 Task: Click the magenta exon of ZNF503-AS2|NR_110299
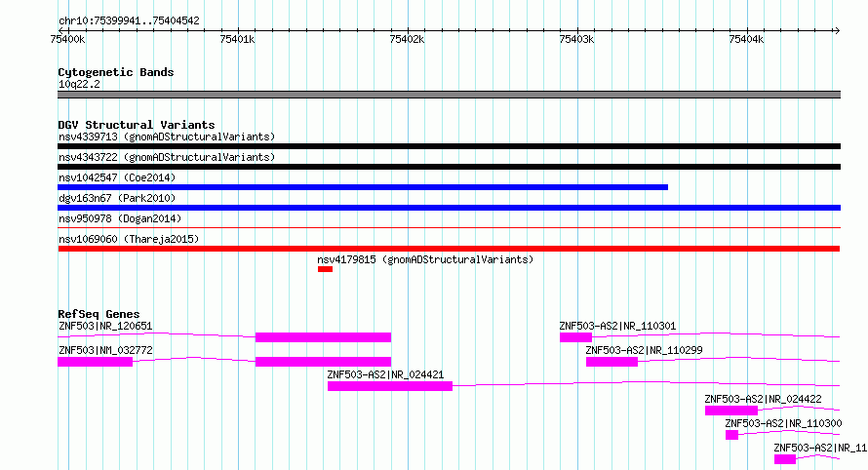pos(612,362)
